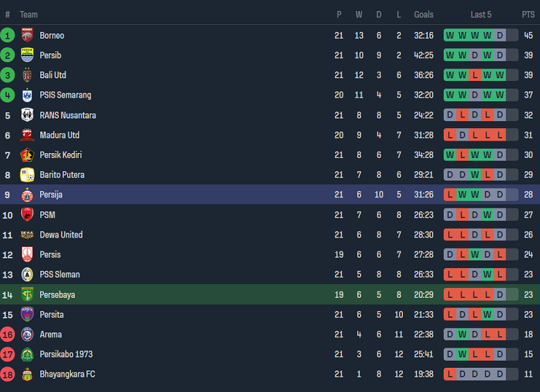The height and width of the screenshot is (392, 540).
Task: Open the Bali Utd crest icon
Action: tap(27, 75)
